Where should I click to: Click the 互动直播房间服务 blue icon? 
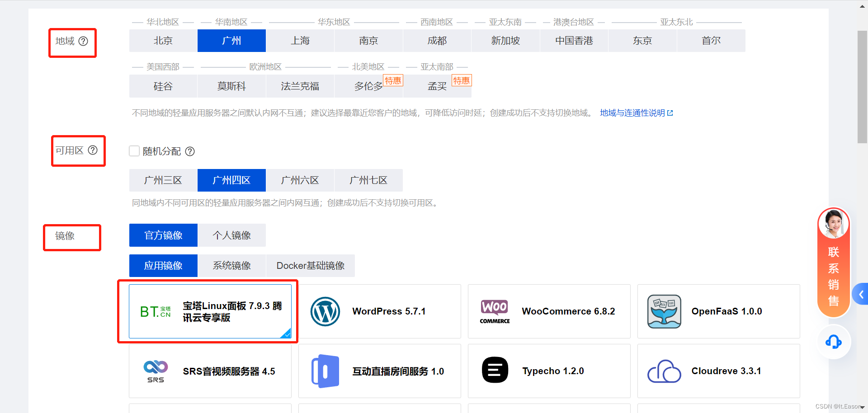325,371
